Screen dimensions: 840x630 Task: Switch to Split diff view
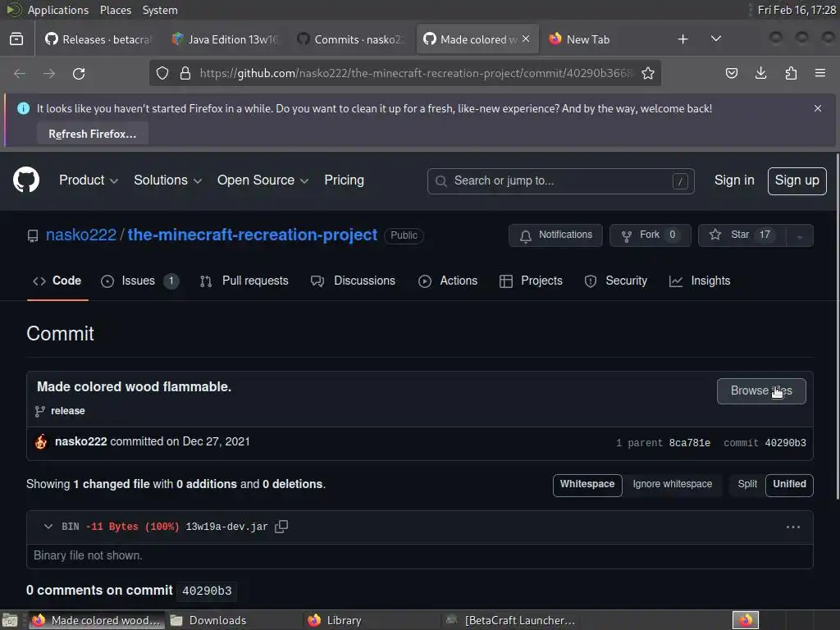click(746, 485)
